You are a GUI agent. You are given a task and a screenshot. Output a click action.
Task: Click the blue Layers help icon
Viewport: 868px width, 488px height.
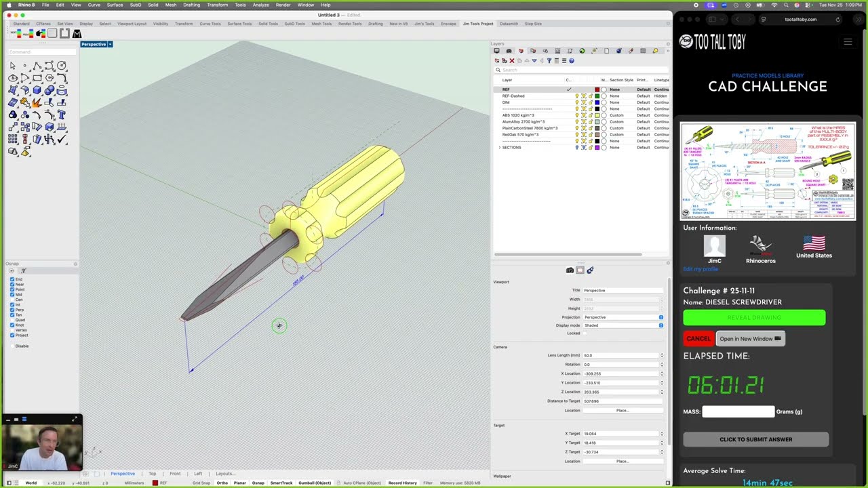572,61
